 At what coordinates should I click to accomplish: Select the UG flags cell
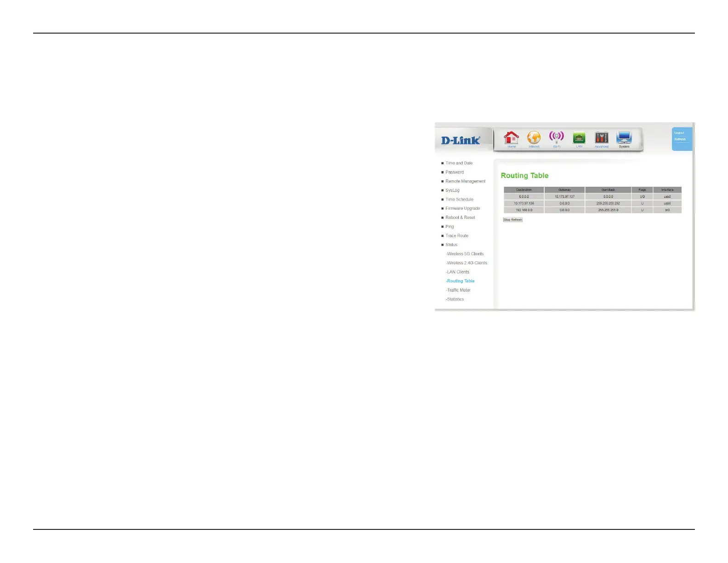(643, 196)
